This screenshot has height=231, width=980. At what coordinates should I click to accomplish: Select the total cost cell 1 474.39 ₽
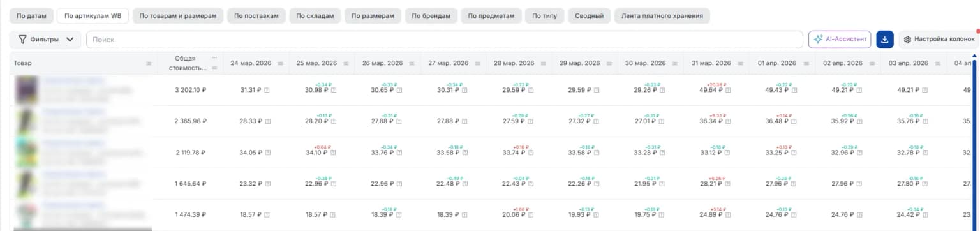click(x=191, y=215)
